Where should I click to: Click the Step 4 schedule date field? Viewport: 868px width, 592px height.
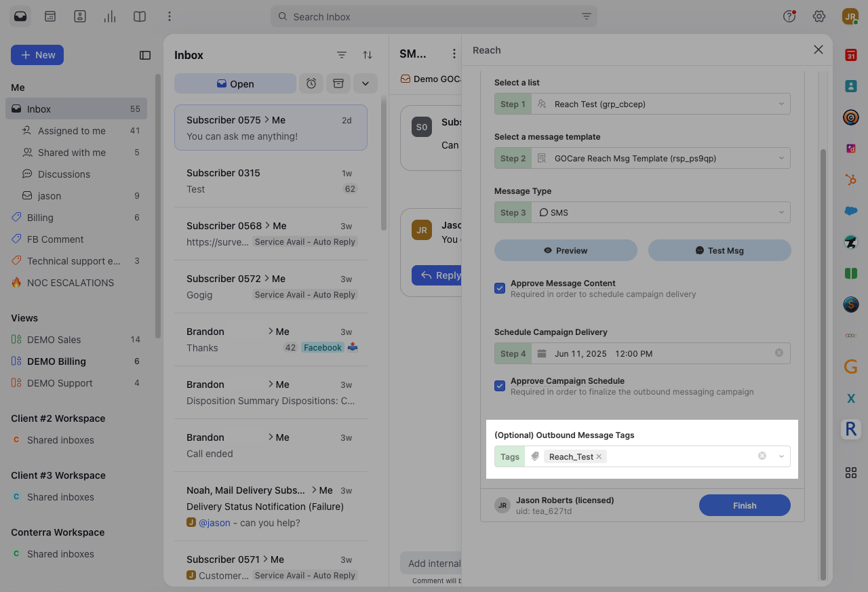(642, 353)
